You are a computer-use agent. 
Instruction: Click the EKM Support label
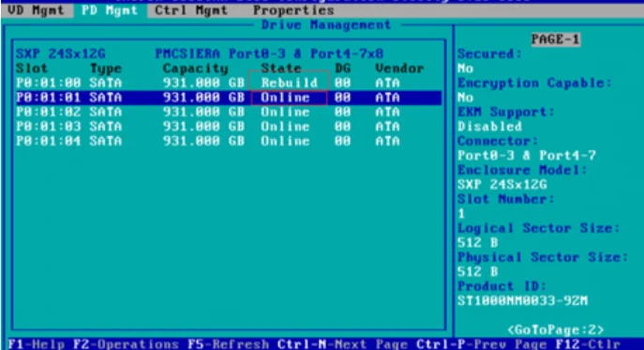[506, 112]
